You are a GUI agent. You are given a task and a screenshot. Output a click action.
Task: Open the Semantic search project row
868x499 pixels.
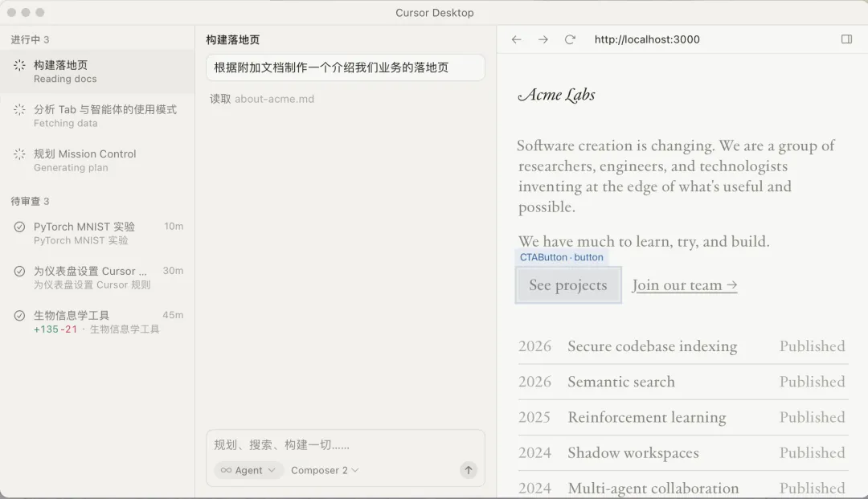(683, 382)
